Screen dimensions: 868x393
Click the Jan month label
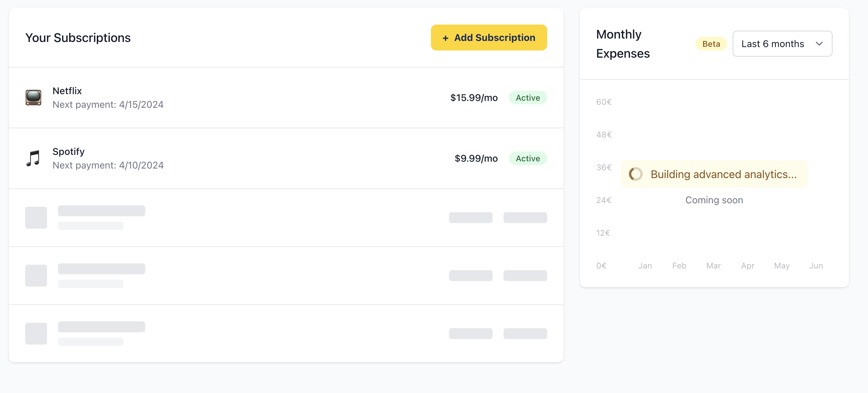click(645, 265)
